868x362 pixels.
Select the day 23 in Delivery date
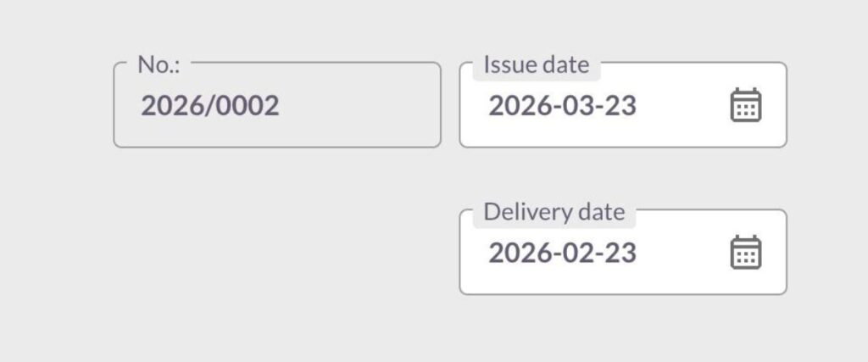[x=620, y=253]
